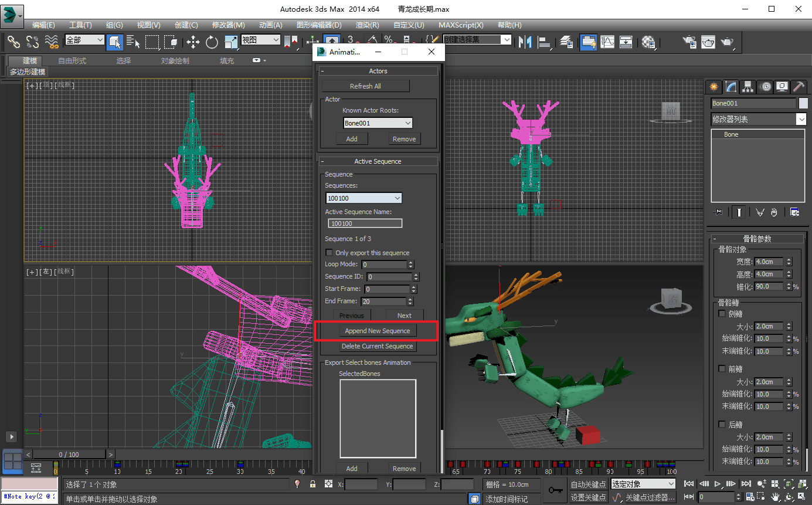This screenshot has height=505, width=812.
Task: Open the Utilities hammer panel
Action: point(799,87)
